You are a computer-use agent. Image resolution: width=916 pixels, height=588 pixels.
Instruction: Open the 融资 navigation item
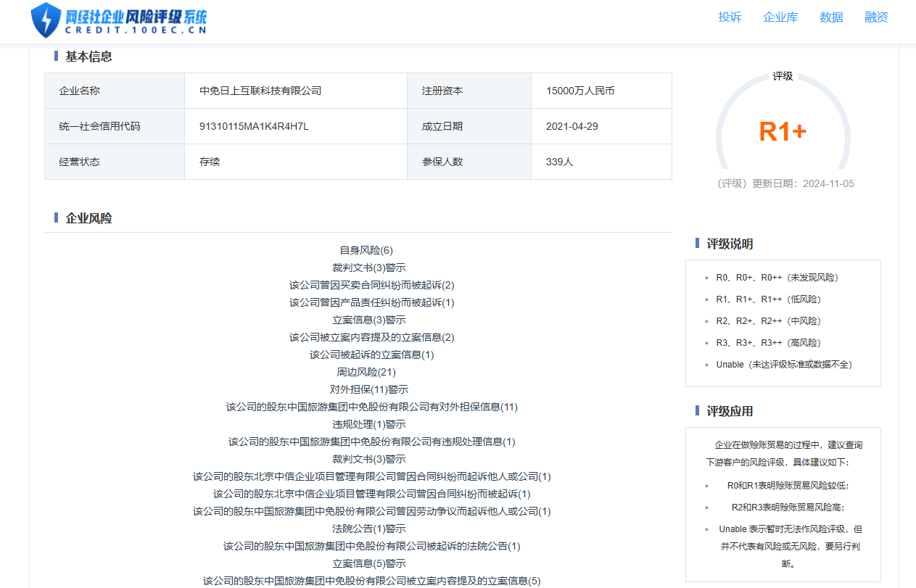(x=876, y=17)
